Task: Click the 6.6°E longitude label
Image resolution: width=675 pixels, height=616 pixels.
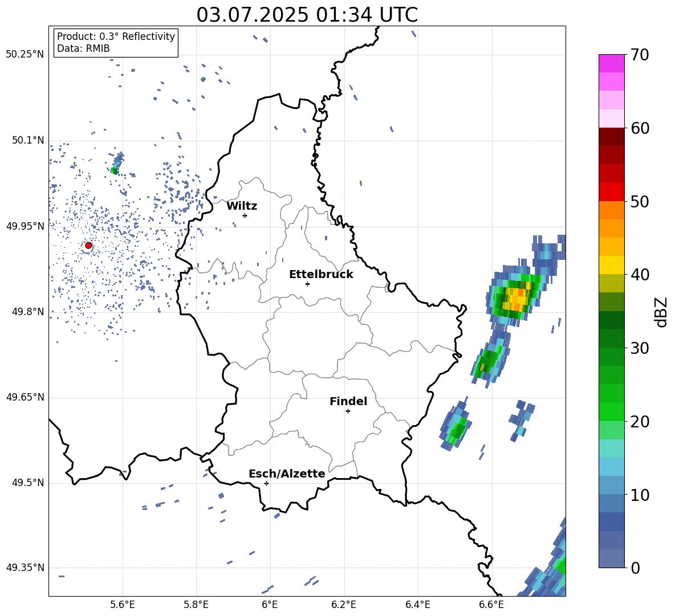Action: click(491, 605)
